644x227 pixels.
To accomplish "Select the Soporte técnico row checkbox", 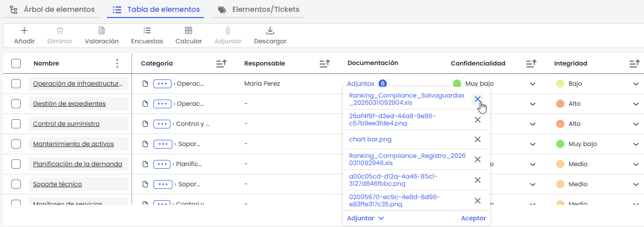I will [x=16, y=184].
